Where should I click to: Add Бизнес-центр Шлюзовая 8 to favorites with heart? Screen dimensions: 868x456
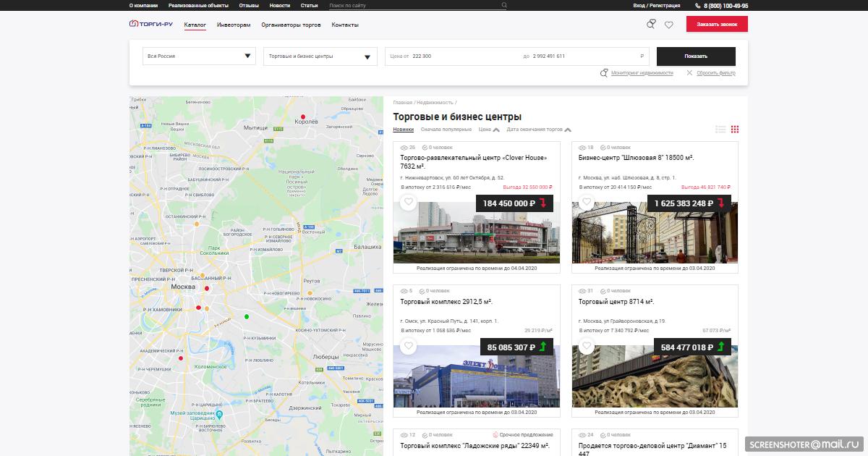[587, 203]
